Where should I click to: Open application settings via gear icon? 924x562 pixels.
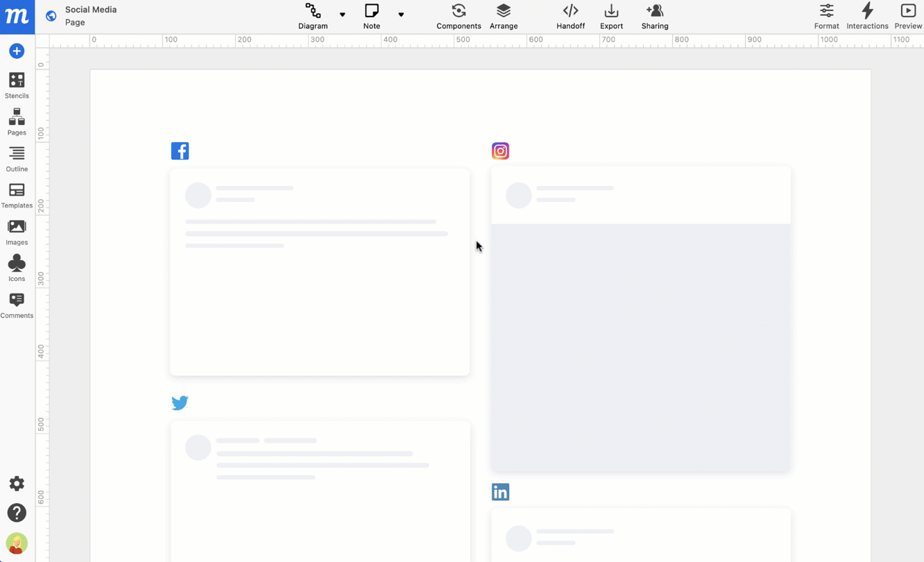pos(17,484)
